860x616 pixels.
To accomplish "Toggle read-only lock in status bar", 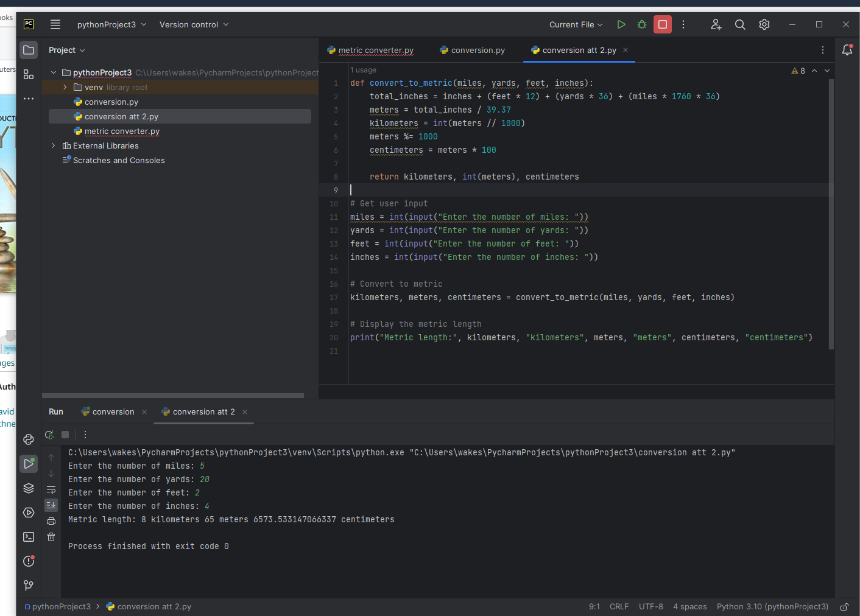I will (x=844, y=607).
